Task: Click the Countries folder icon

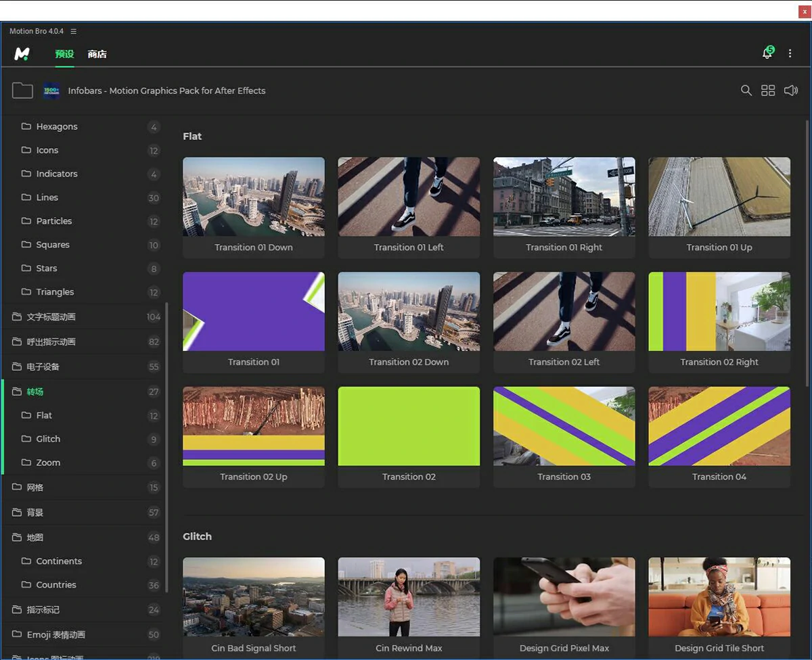Action: click(26, 585)
